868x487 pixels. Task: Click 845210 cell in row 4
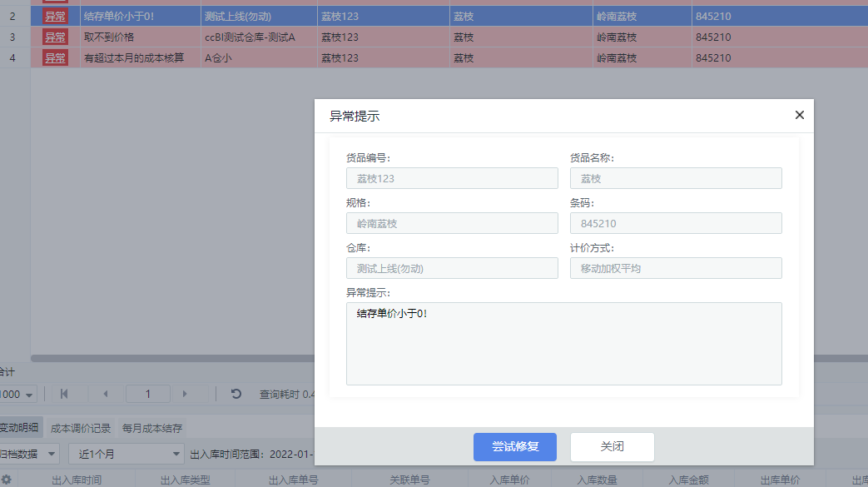(x=780, y=57)
